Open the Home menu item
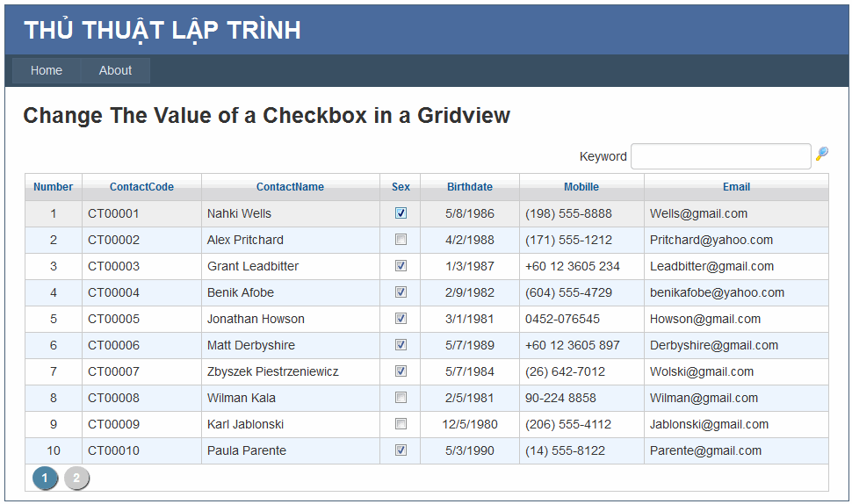852x504 pixels. point(47,70)
